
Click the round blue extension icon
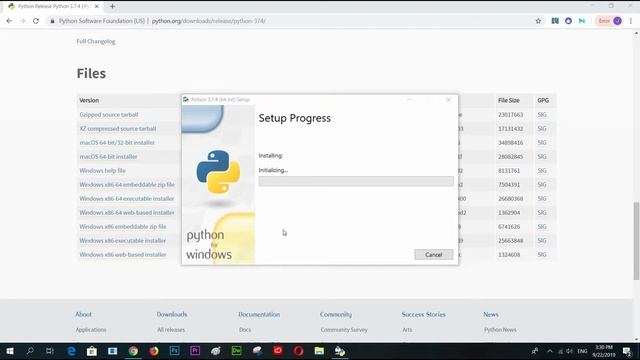point(568,21)
